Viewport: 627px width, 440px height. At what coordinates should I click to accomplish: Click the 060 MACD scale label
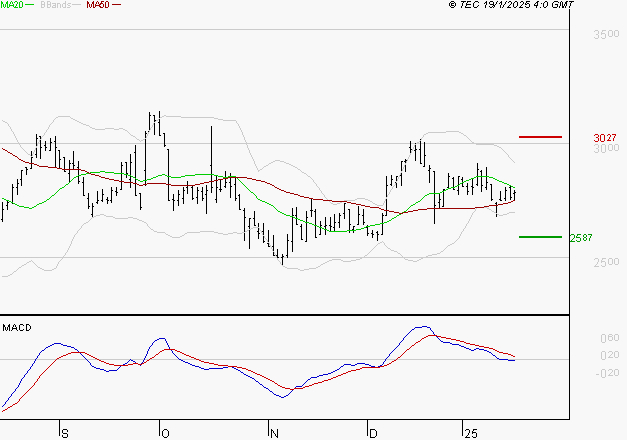608,338
